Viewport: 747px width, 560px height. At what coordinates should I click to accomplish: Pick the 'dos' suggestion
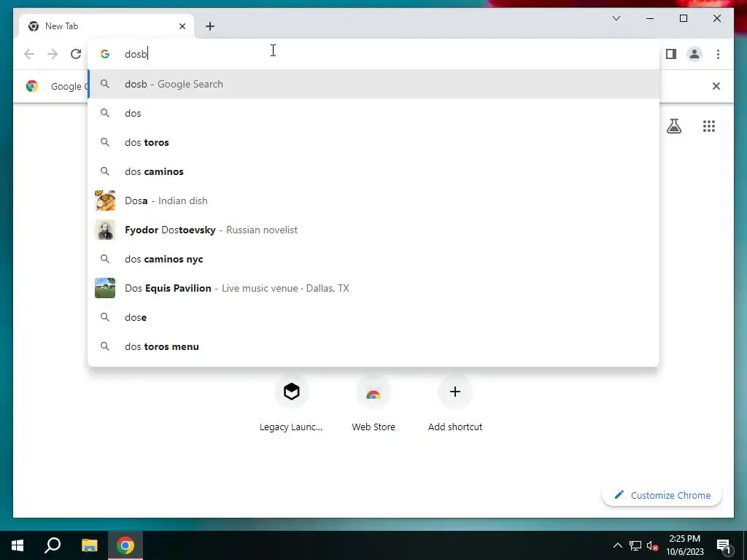point(374,113)
